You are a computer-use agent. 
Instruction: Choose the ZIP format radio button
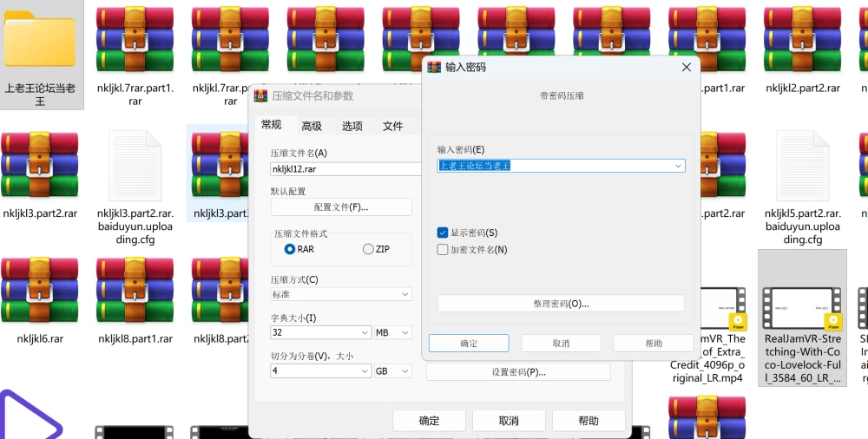tap(368, 249)
